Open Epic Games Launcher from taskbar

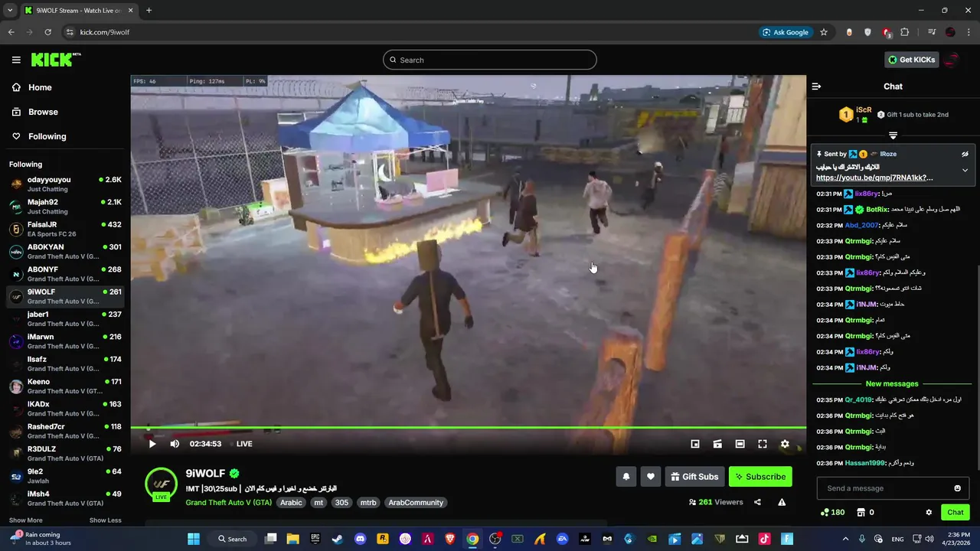(315, 539)
